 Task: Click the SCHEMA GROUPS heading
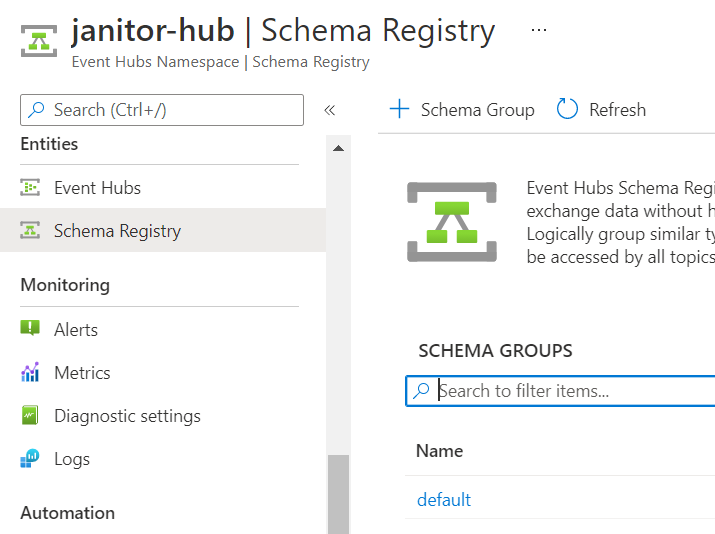click(x=495, y=350)
